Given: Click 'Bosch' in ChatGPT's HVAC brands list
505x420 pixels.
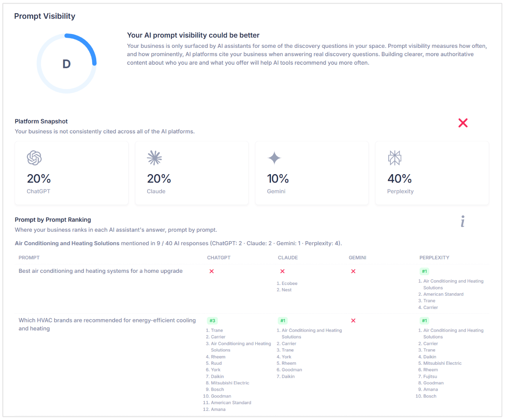Looking at the screenshot, I should point(217,390).
